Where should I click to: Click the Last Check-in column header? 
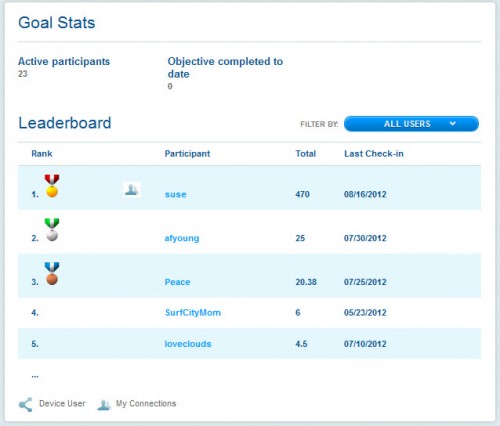pos(374,154)
